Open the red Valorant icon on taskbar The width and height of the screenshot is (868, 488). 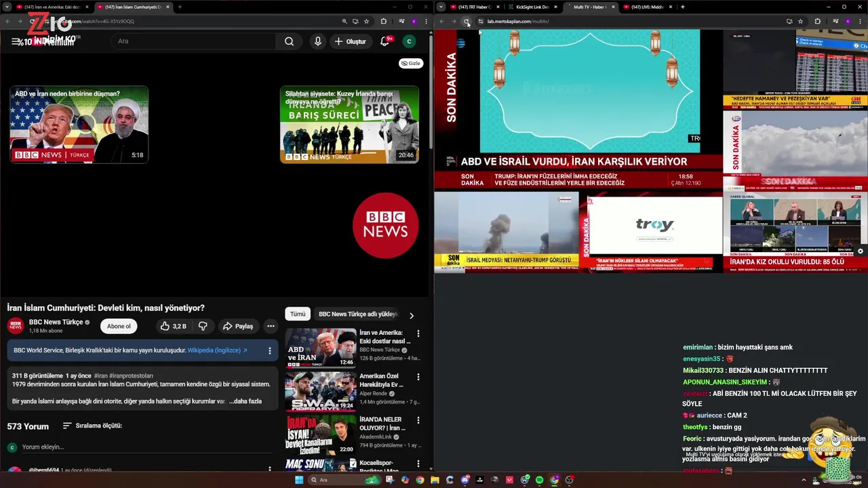[x=509, y=480]
